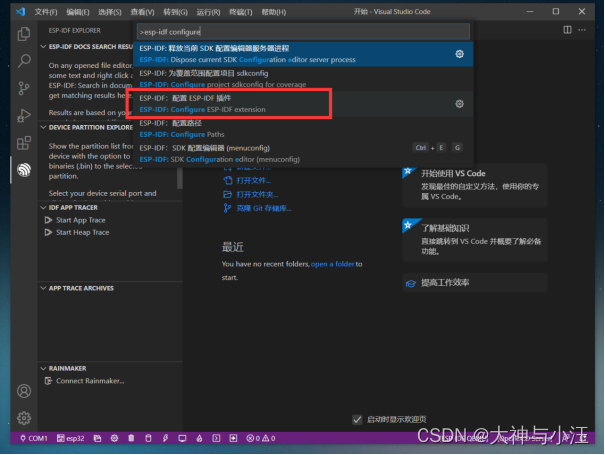Click the execute custom task status icon
The height and width of the screenshot is (455, 605).
[233, 438]
